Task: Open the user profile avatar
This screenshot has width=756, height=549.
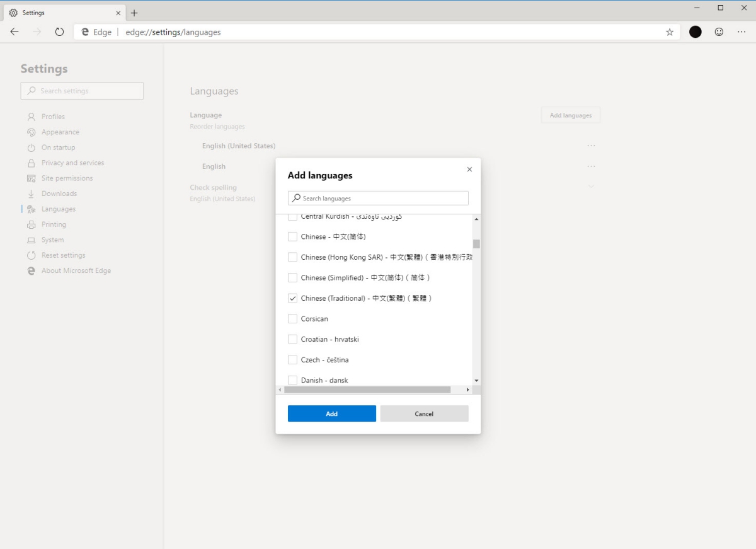Action: point(695,32)
